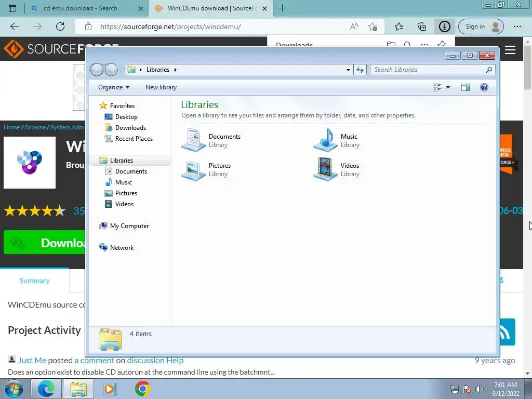Open My Computer in navigation pane
Image resolution: width=532 pixels, height=399 pixels.
[x=129, y=226]
